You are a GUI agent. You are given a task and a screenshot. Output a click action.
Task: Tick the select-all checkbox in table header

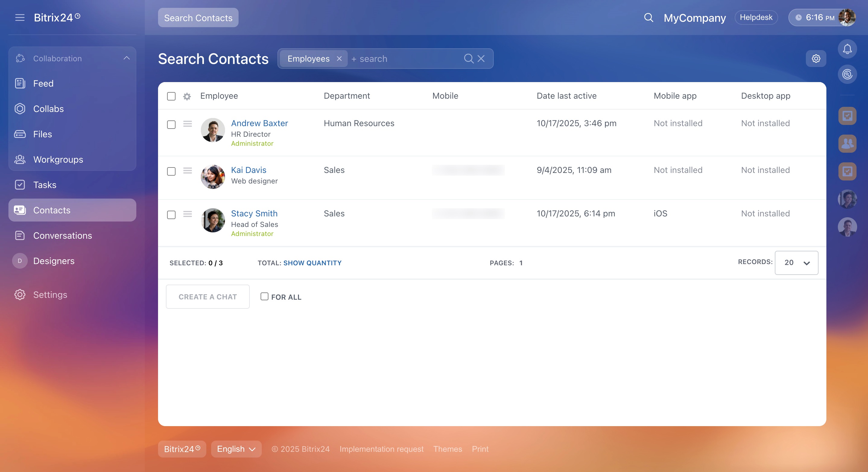pyautogui.click(x=171, y=97)
